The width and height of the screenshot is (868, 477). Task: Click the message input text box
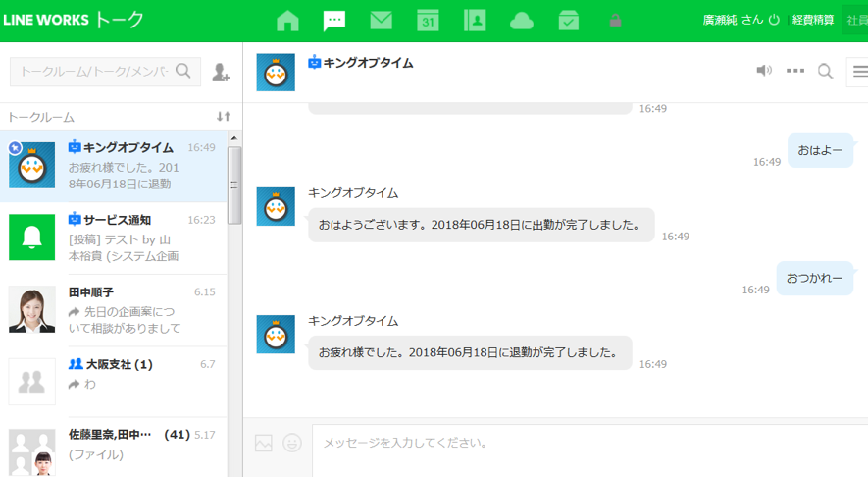click(x=588, y=444)
